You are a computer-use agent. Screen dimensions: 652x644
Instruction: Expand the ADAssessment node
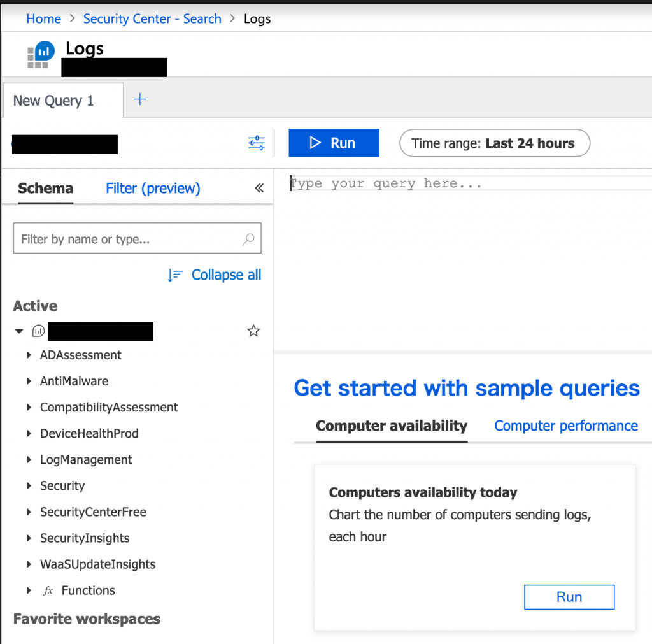(x=29, y=355)
